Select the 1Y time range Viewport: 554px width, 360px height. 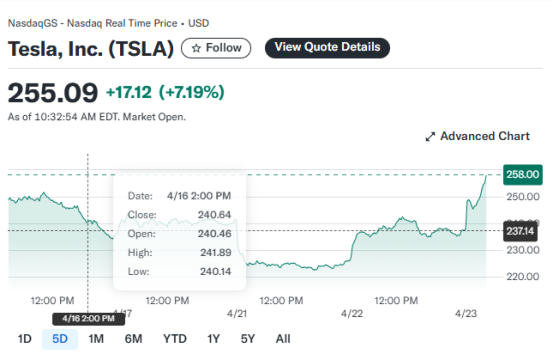pyautogui.click(x=213, y=339)
